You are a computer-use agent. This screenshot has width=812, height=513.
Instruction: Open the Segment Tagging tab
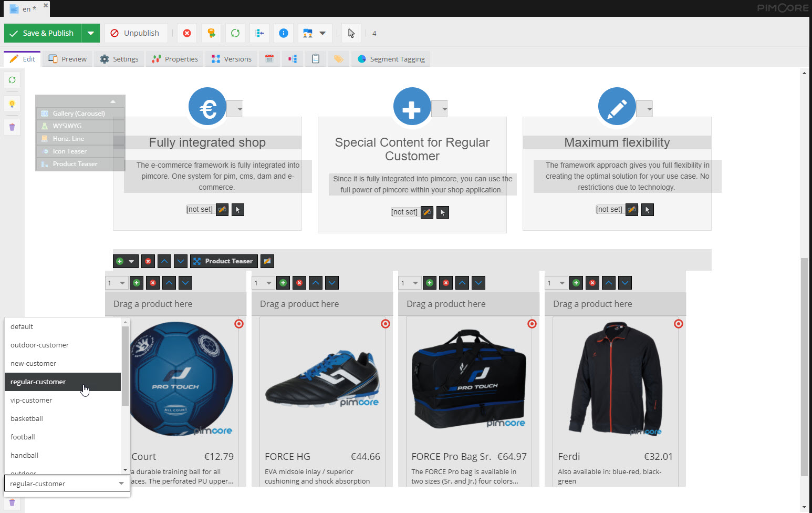(391, 59)
